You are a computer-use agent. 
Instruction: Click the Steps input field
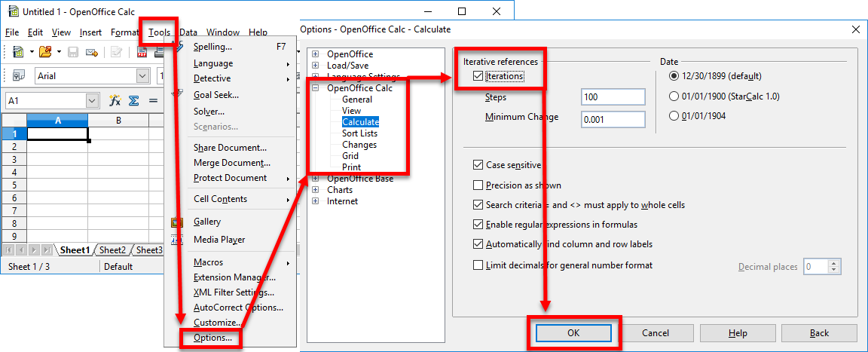tap(613, 96)
